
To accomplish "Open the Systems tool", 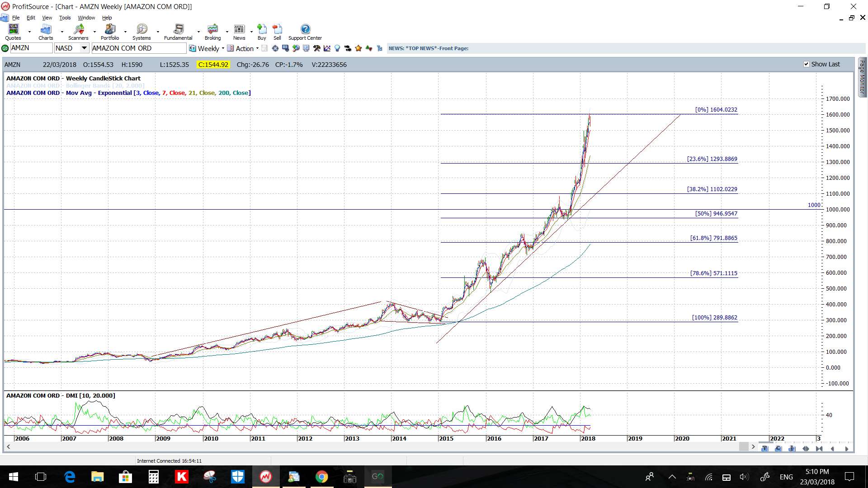I will (142, 32).
